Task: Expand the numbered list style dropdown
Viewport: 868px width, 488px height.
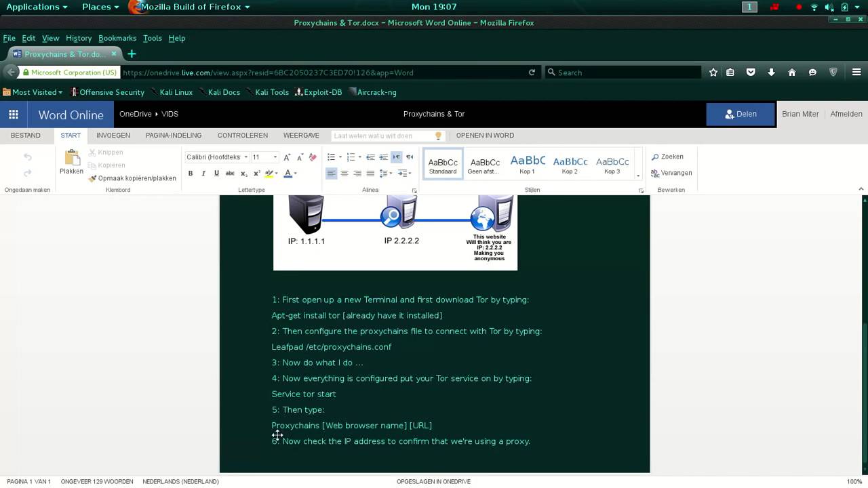Action: click(x=359, y=157)
